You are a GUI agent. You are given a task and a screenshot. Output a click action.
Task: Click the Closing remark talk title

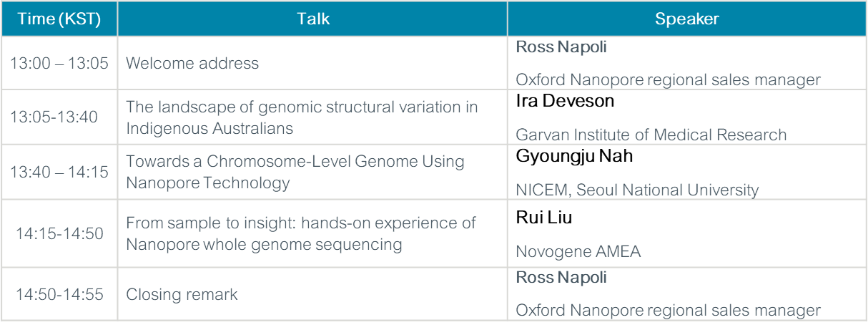(x=182, y=294)
